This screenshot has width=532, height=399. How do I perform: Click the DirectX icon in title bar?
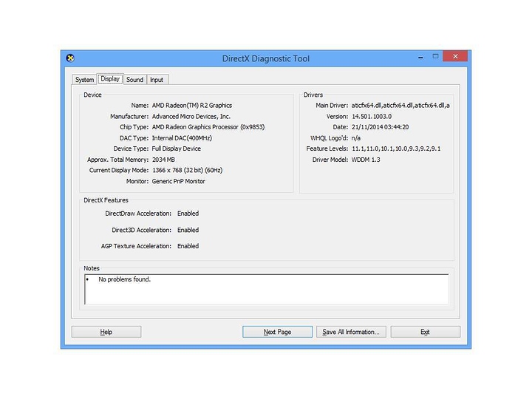pos(70,58)
